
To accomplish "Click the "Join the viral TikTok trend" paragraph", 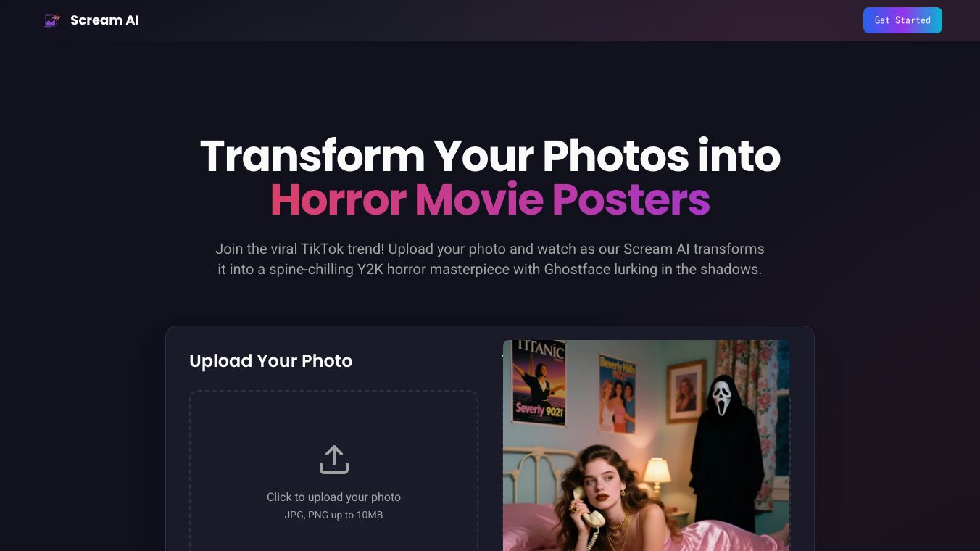I will pyautogui.click(x=490, y=259).
